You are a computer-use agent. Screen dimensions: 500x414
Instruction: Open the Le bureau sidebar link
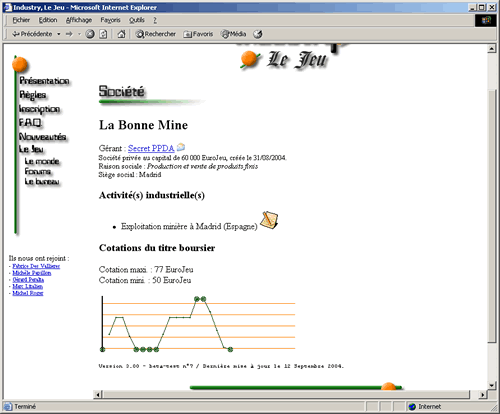pyautogui.click(x=42, y=182)
